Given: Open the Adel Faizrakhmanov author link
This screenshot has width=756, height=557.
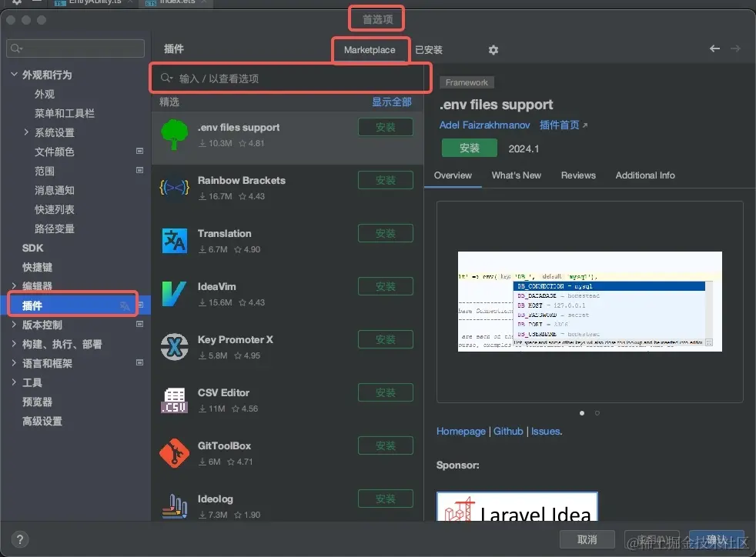Looking at the screenshot, I should [x=484, y=125].
